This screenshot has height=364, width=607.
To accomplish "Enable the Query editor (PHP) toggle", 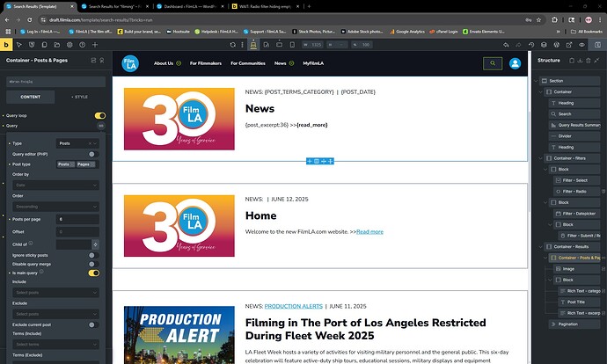I will 92,153.
